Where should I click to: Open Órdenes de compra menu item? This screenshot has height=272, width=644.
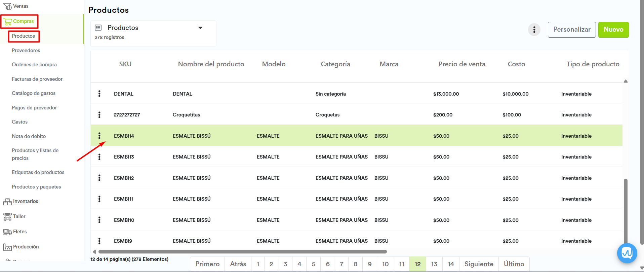point(34,65)
